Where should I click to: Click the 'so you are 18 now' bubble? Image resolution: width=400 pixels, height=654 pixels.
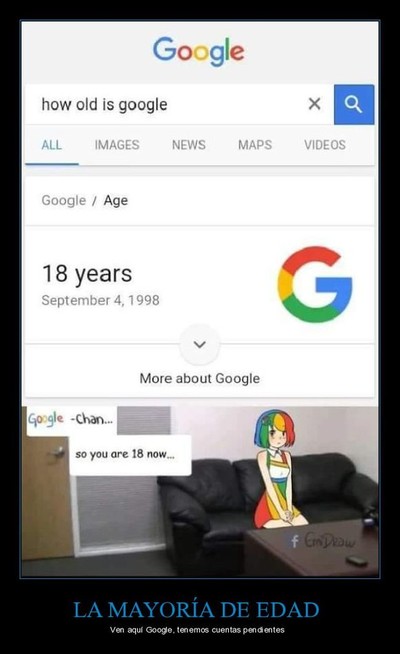click(130, 455)
